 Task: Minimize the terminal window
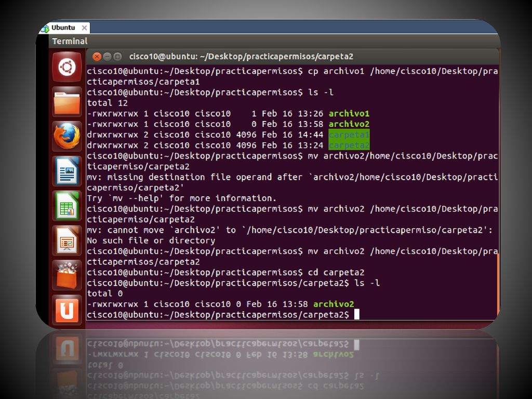point(107,57)
